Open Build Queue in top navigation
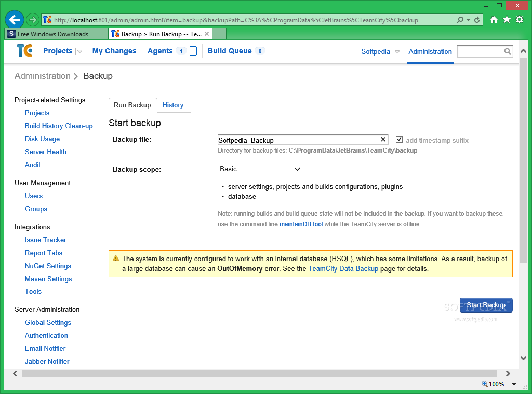 (230, 51)
